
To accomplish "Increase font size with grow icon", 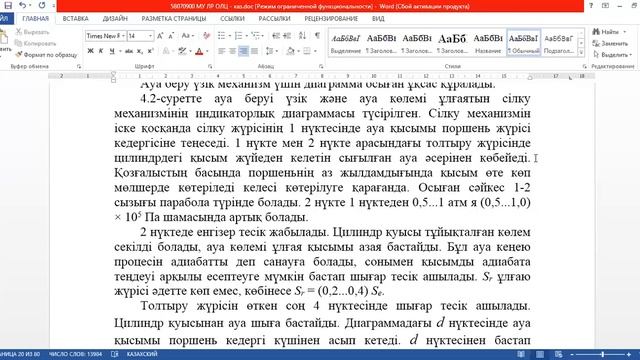I will 160,36.
